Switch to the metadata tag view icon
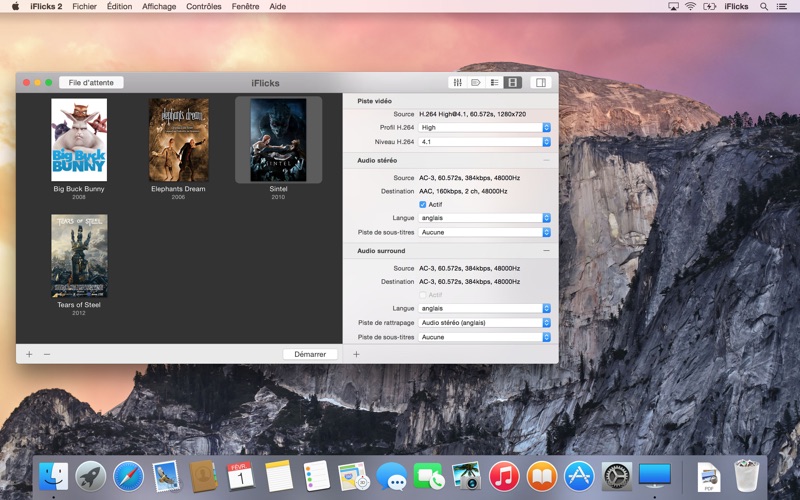The height and width of the screenshot is (500, 800). 476,82
